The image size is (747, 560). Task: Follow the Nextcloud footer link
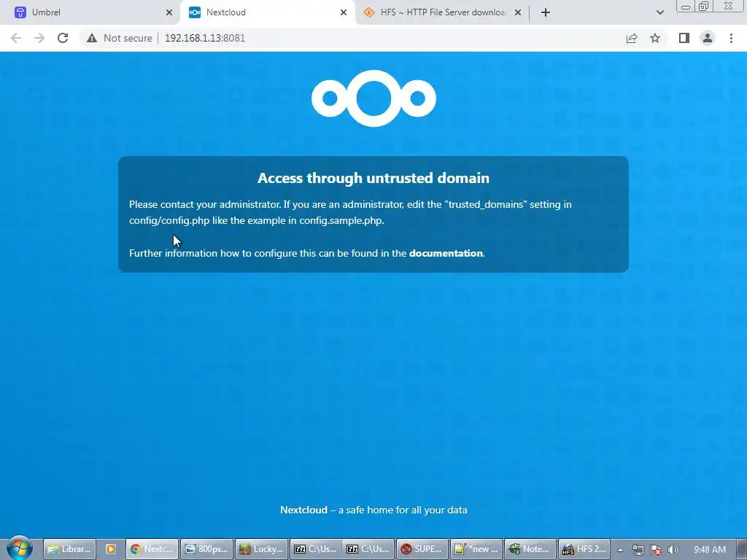[x=303, y=510]
